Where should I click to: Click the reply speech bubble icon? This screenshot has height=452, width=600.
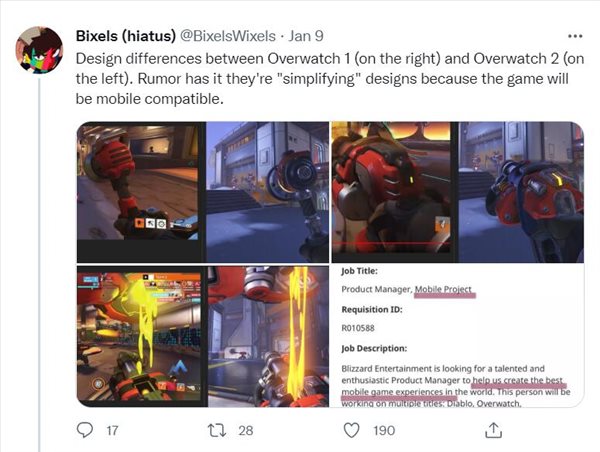85,430
